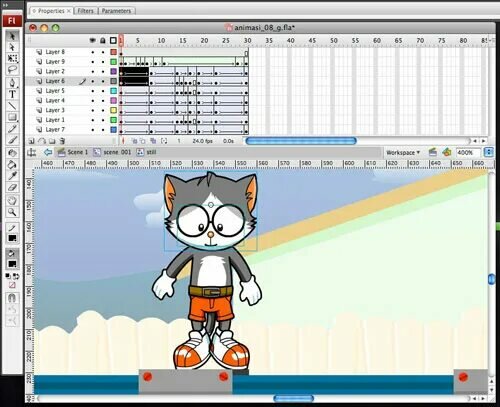Viewport: 500px width, 407px height.
Task: Switch to the Parameters tab
Action: tap(116, 11)
